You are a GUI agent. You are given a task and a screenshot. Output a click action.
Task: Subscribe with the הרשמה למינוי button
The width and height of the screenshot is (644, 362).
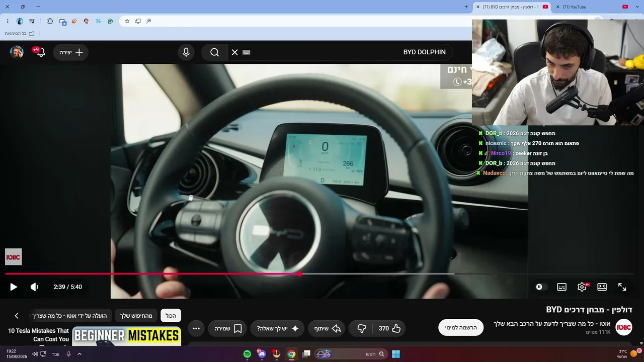(x=461, y=327)
